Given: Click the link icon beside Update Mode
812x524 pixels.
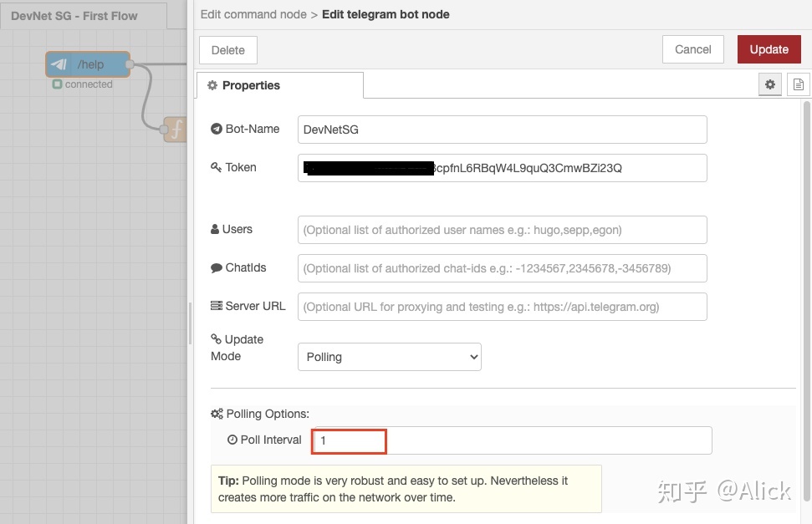Looking at the screenshot, I should click(216, 338).
